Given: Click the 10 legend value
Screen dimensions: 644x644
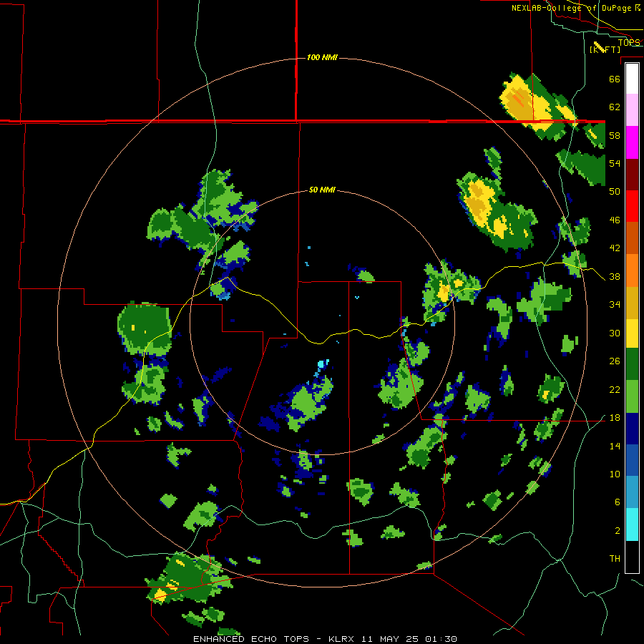Looking at the screenshot, I should pyautogui.click(x=615, y=474).
